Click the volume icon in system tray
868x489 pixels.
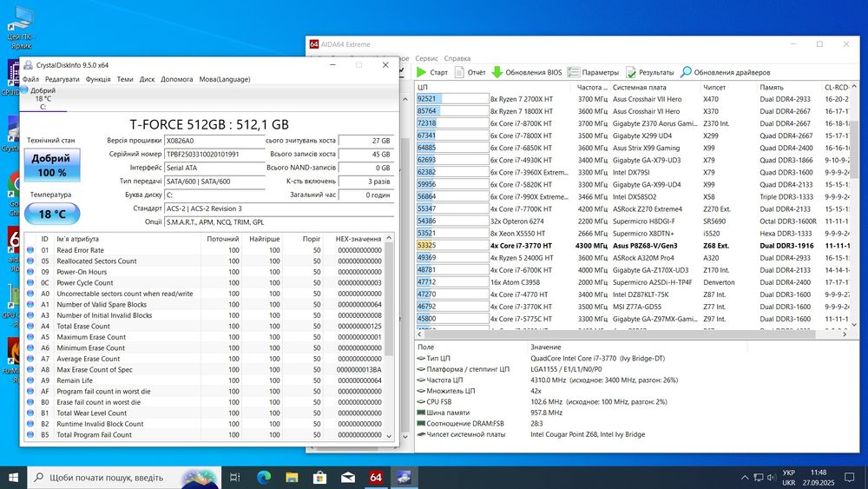771,478
